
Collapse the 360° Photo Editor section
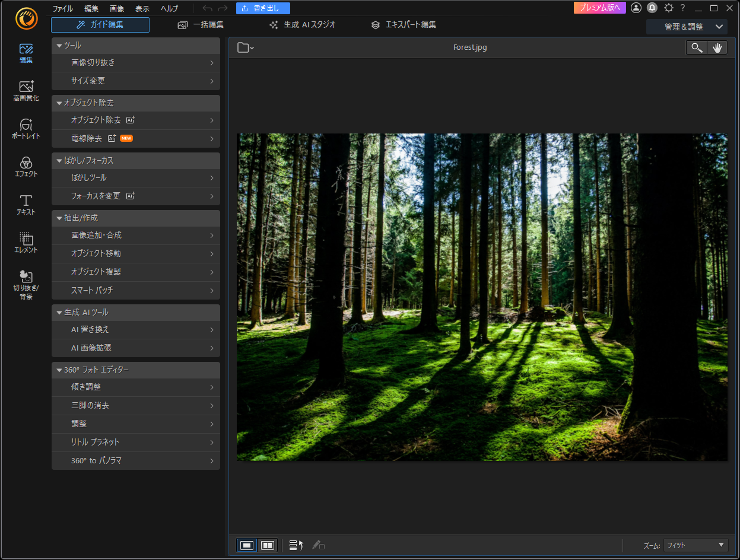pos(59,370)
